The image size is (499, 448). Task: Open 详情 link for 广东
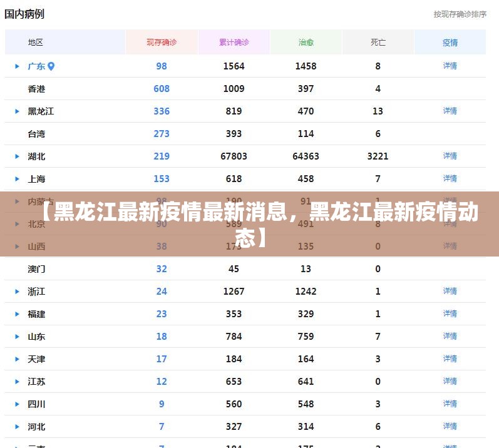pyautogui.click(x=450, y=66)
